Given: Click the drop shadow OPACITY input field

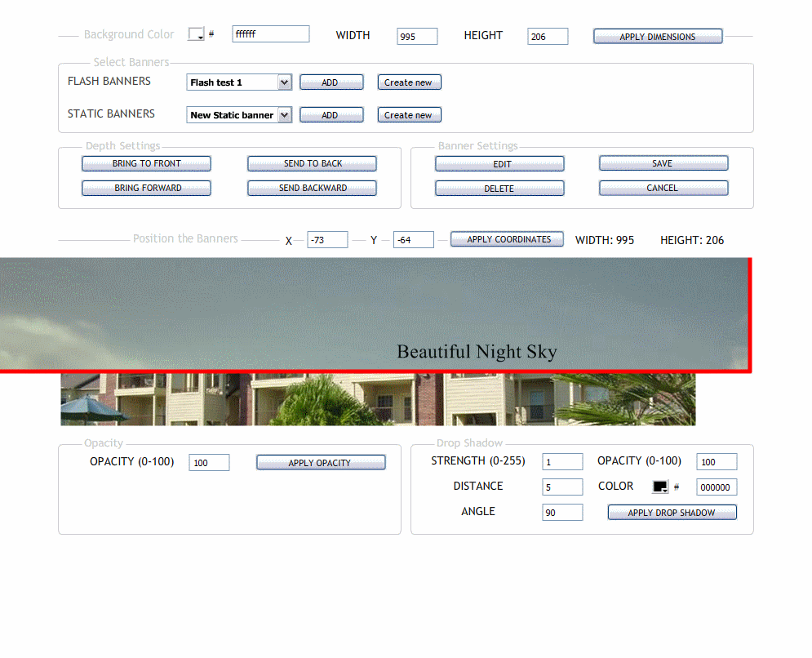Looking at the screenshot, I should pyautogui.click(x=717, y=461).
